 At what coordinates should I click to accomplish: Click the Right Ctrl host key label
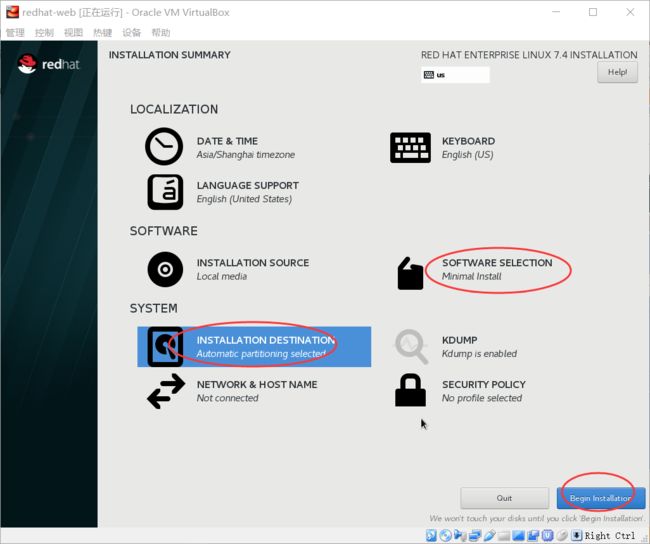609,535
